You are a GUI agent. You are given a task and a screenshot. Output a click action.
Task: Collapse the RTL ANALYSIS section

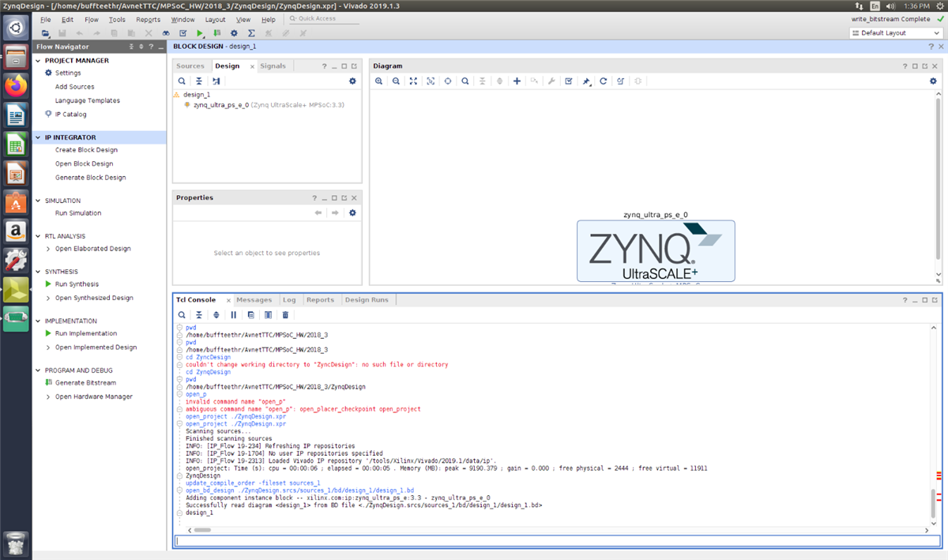tap(39, 236)
